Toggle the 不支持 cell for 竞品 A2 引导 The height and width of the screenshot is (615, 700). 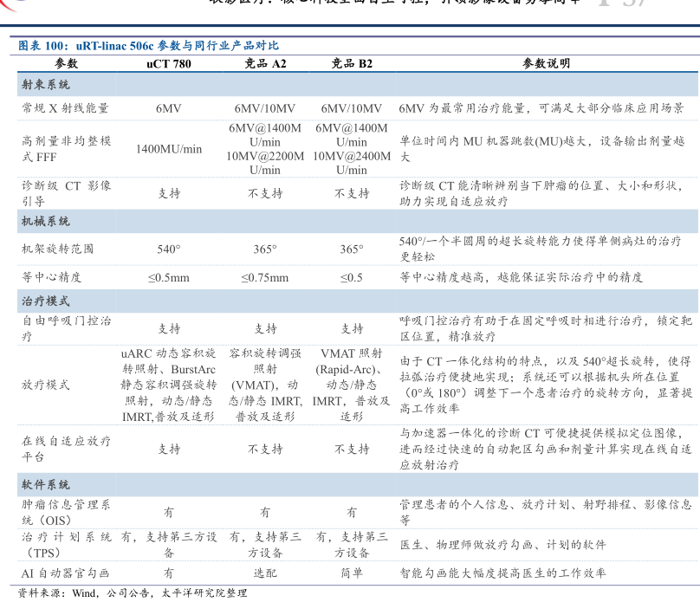(x=265, y=193)
